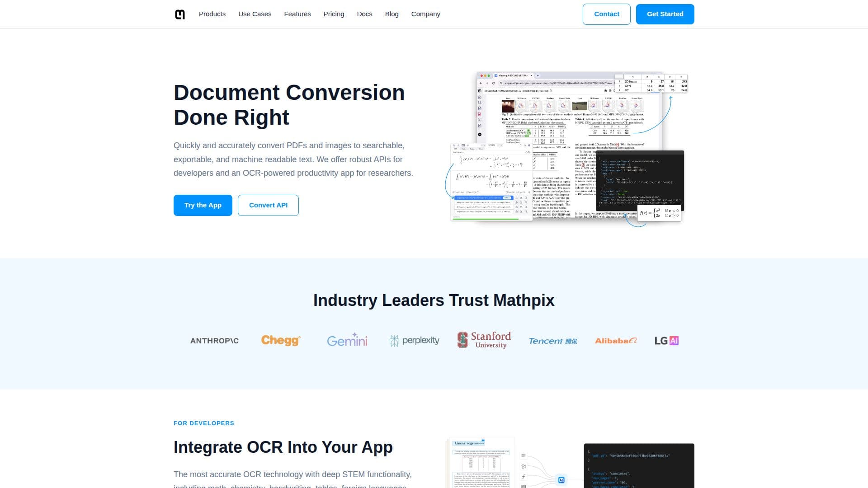Click the FOR DEVELOPERS label
Viewport: 868px width, 488px height.
coord(204,423)
